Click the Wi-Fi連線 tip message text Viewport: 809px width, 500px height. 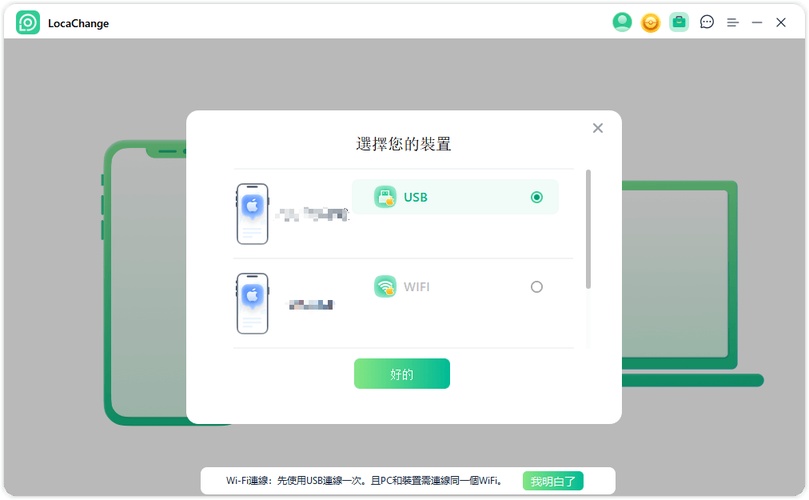click(x=364, y=481)
